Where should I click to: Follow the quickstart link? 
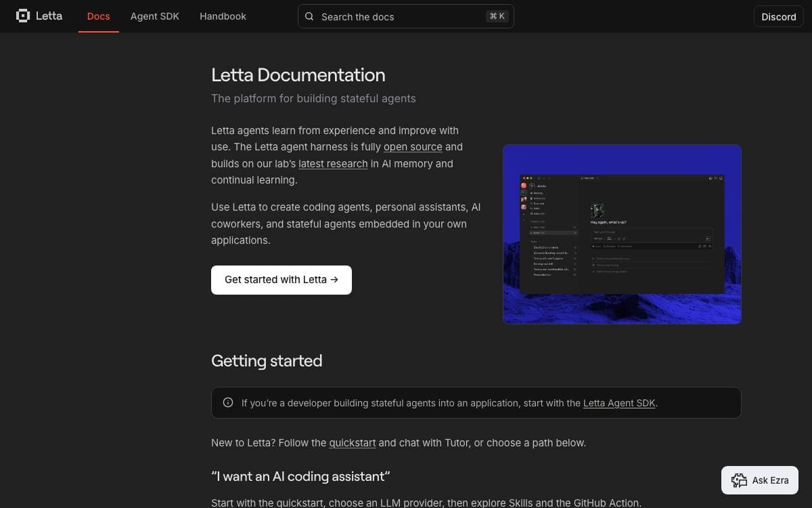tap(353, 443)
